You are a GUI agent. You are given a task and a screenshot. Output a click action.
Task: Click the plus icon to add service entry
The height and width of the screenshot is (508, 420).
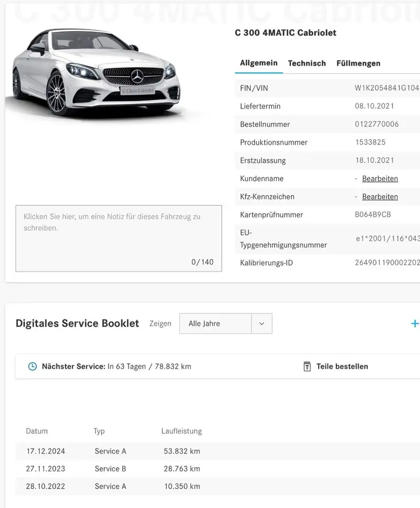pyautogui.click(x=415, y=323)
